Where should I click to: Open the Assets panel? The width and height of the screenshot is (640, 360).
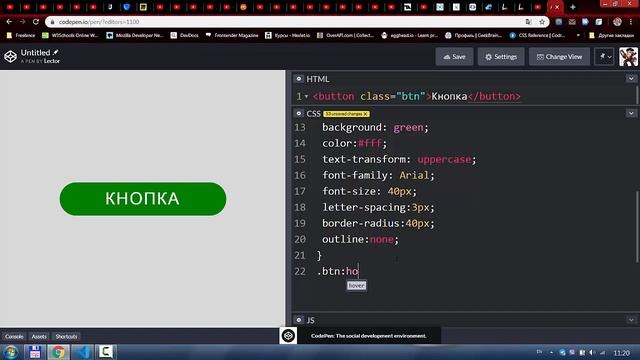click(39, 336)
